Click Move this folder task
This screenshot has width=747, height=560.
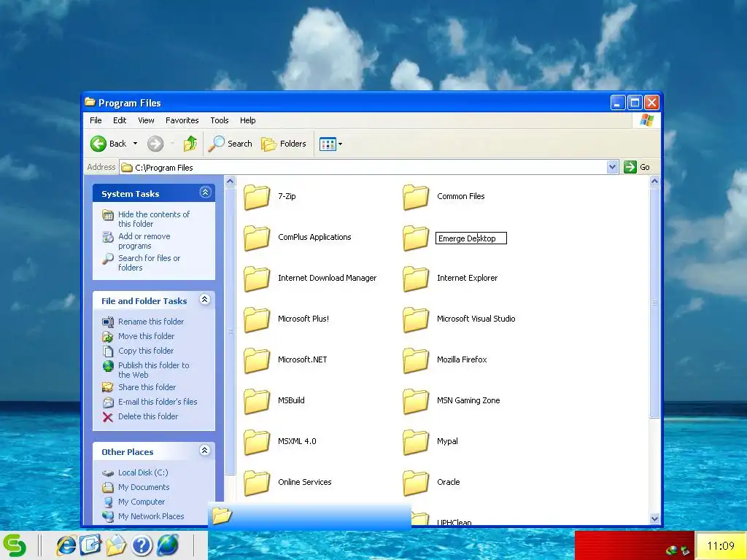tap(146, 336)
